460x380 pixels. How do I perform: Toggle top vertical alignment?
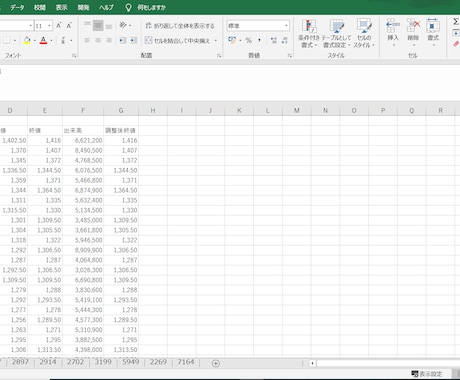click(87, 25)
